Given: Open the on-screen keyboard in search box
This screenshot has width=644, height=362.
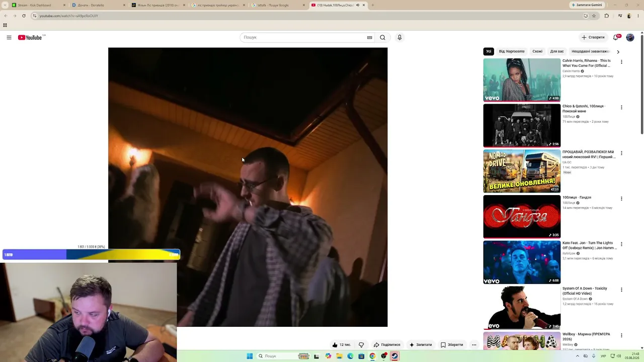Looking at the screenshot, I should (x=369, y=37).
